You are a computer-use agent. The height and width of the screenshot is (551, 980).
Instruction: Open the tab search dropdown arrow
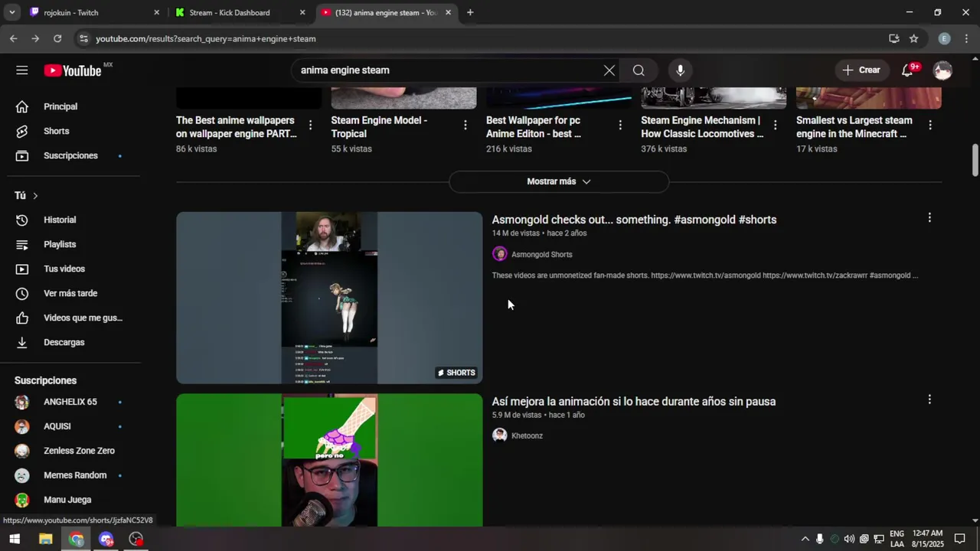click(13, 12)
